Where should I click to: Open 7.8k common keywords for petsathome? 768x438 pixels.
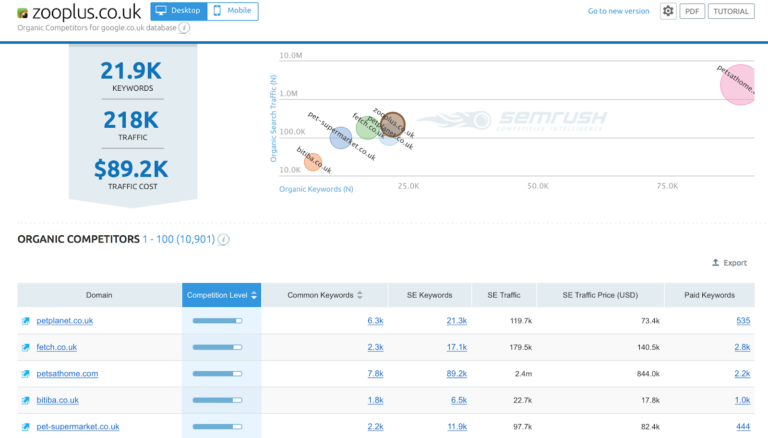[375, 374]
